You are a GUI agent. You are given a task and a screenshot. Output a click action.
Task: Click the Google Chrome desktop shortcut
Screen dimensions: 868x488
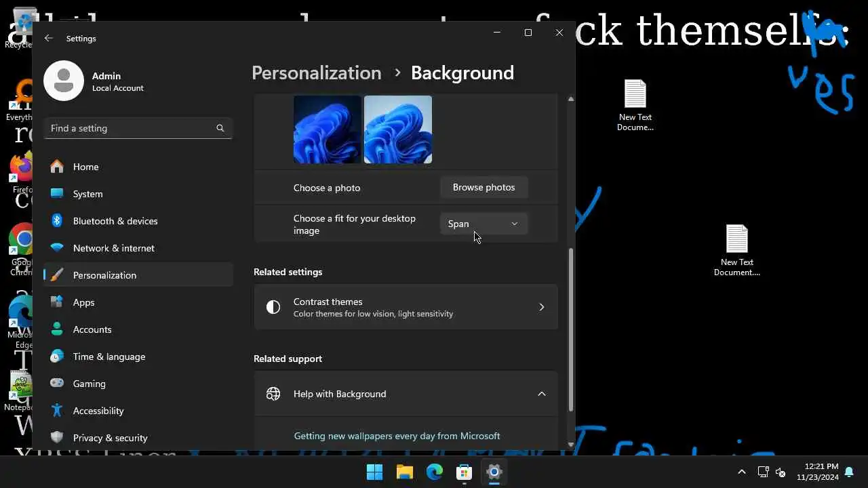click(22, 249)
